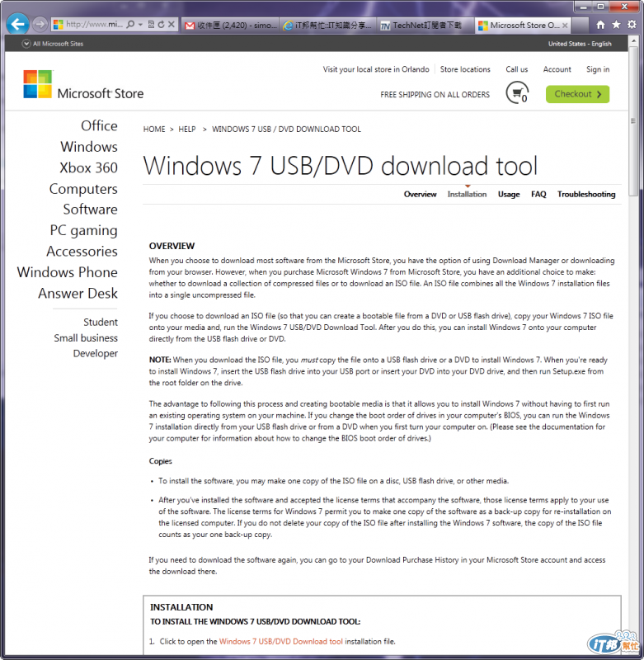Image resolution: width=644 pixels, height=660 pixels.
Task: Click the vertical scrollbar thumb
Action: [633, 121]
